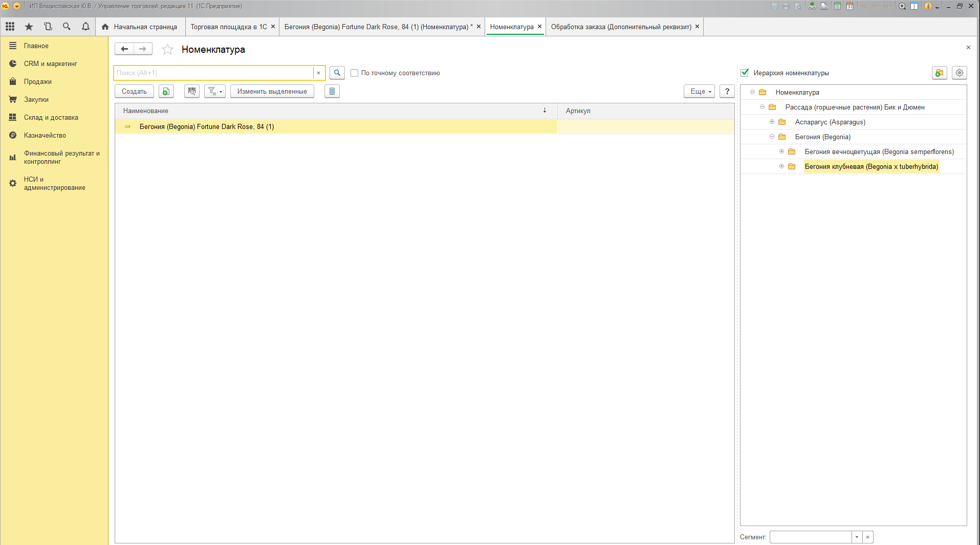Click the copy item icon next to Создать

click(x=166, y=91)
